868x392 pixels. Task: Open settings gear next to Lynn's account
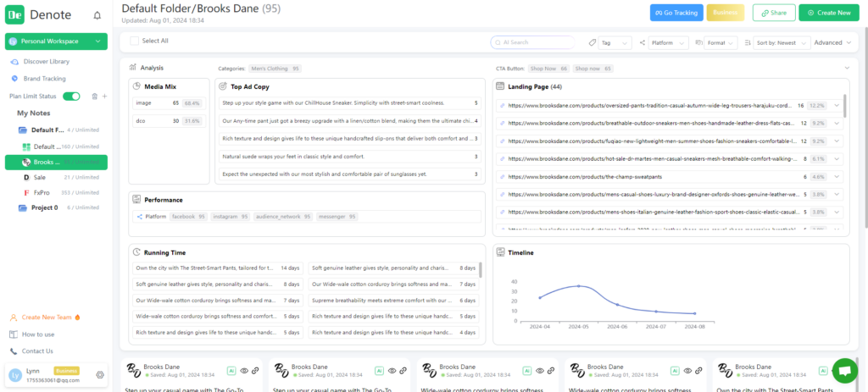click(100, 374)
